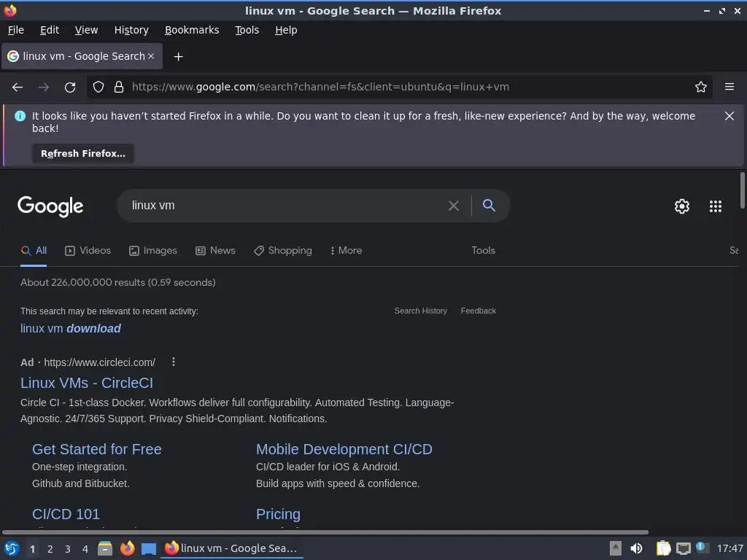Open the linux vm download suggestion

click(x=71, y=329)
